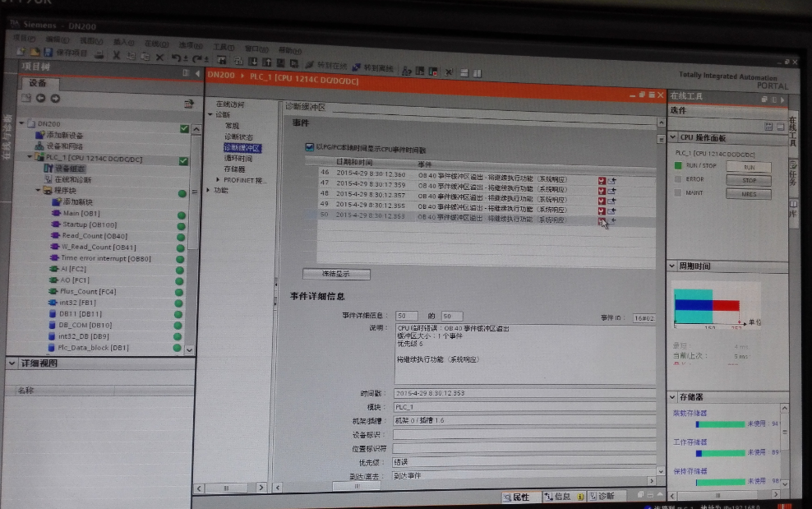This screenshot has height=509, width=812.
Task: Open the 在线 menu
Action: click(x=156, y=44)
